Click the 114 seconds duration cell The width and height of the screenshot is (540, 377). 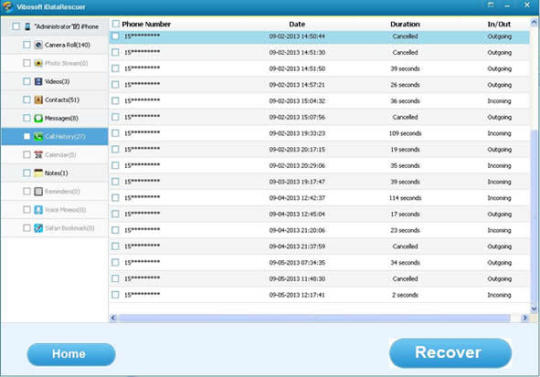405,198
